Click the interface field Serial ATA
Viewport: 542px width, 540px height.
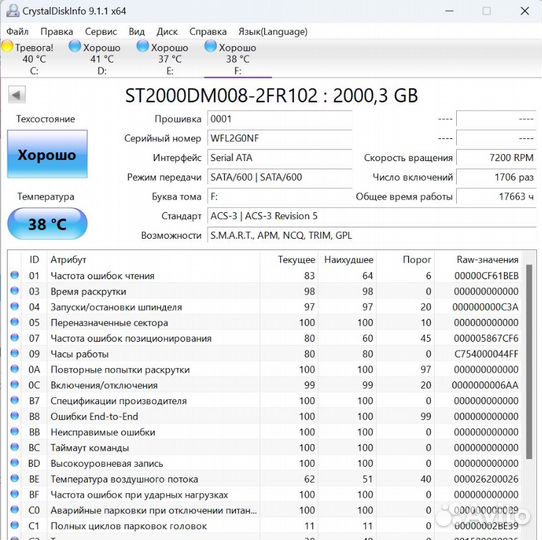click(x=280, y=158)
